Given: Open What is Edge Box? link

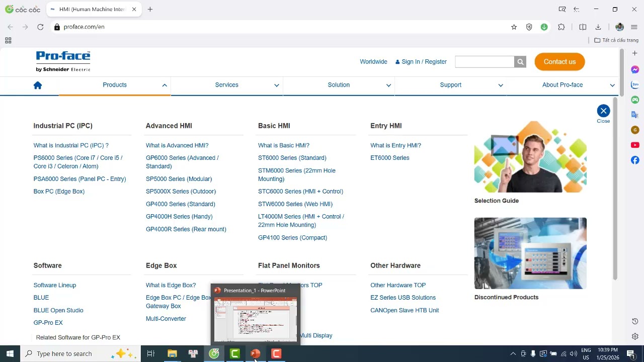Looking at the screenshot, I should (x=171, y=285).
